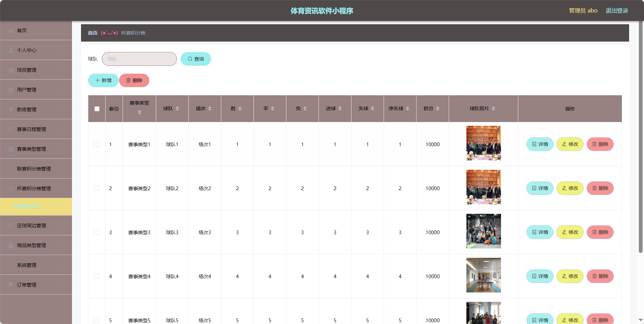This screenshot has width=644, height=324.
Task: Check the checkbox for row 球队4
Action: [x=96, y=277]
